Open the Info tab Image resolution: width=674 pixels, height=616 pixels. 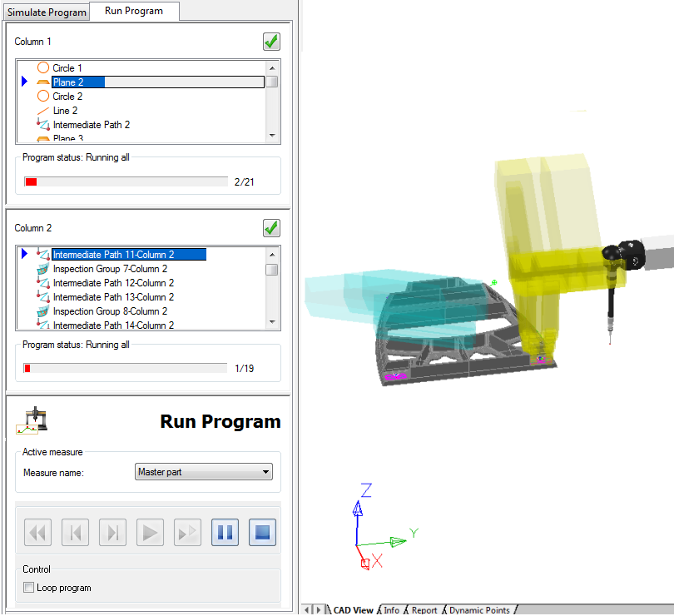point(392,610)
